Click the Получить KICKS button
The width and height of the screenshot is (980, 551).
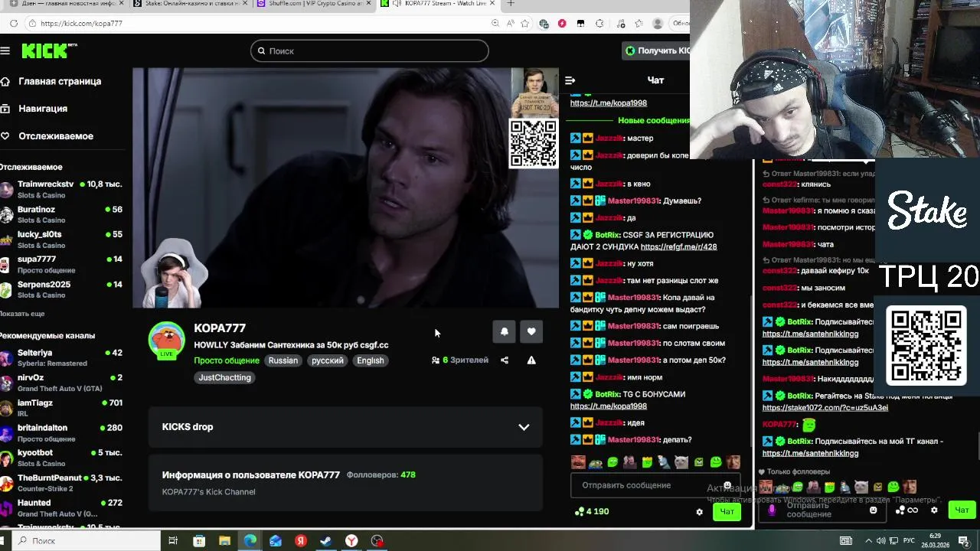[657, 51]
